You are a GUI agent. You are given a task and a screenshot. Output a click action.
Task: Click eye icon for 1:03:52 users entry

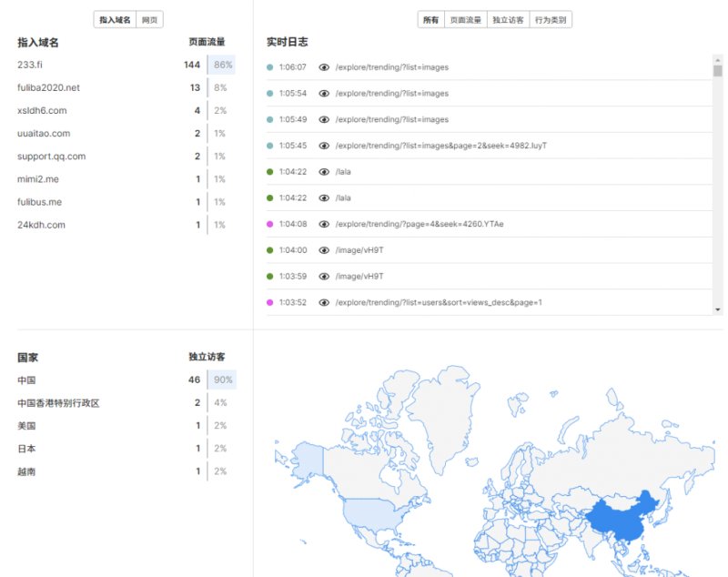coord(324,303)
